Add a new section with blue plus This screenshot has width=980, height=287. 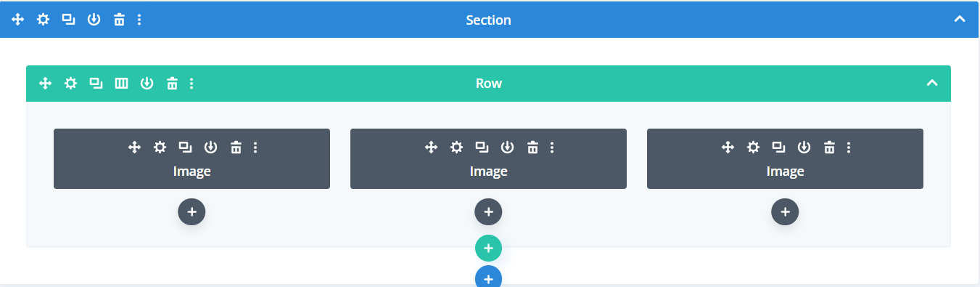[488, 277]
